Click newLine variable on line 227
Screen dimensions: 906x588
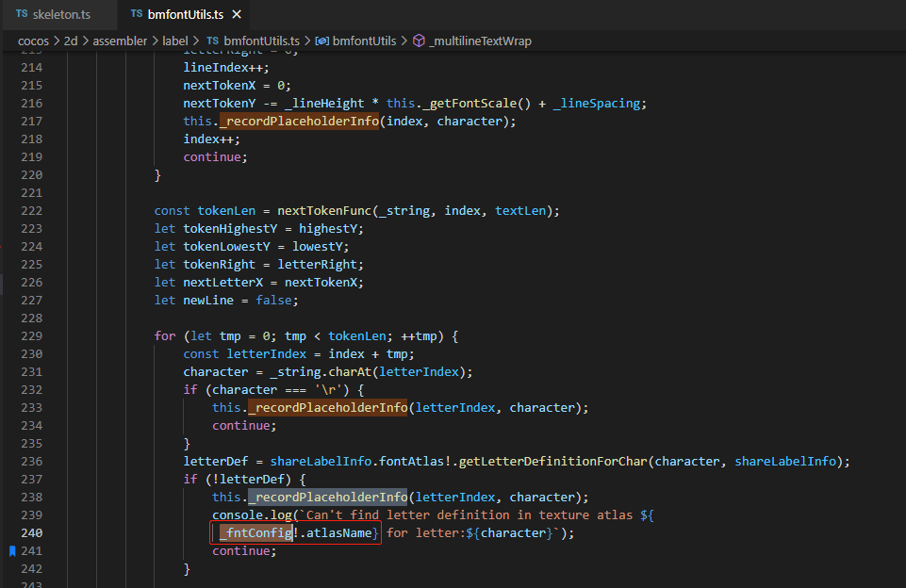click(x=208, y=301)
